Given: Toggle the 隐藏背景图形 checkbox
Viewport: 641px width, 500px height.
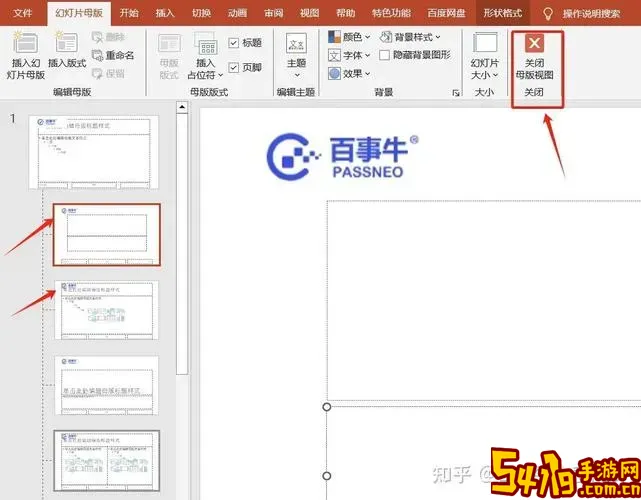Looking at the screenshot, I should pos(384,55).
